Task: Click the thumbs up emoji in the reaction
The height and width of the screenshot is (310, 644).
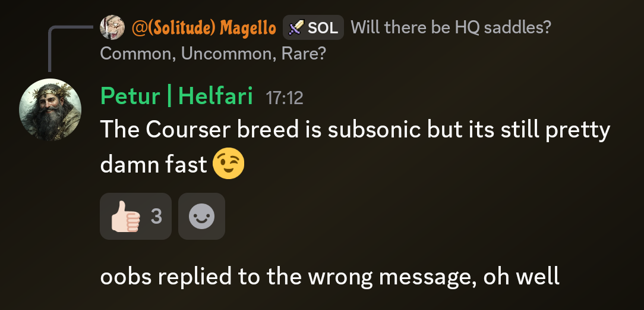Action: [x=126, y=217]
